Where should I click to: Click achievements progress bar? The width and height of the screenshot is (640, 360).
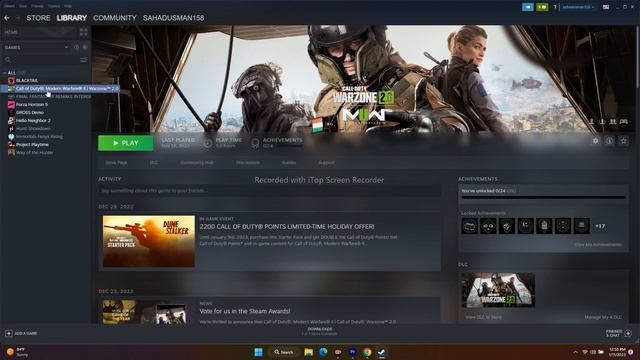pyautogui.click(x=543, y=198)
